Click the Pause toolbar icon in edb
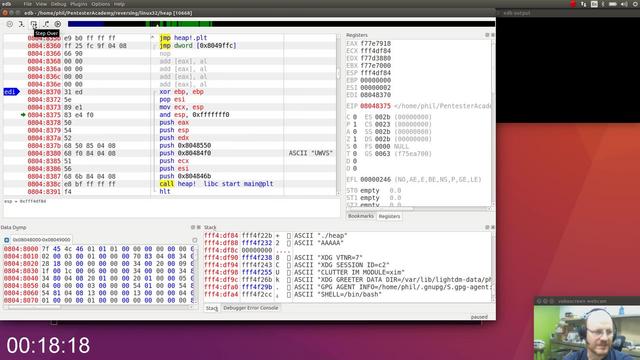This screenshot has height=360, width=640. click(10, 24)
